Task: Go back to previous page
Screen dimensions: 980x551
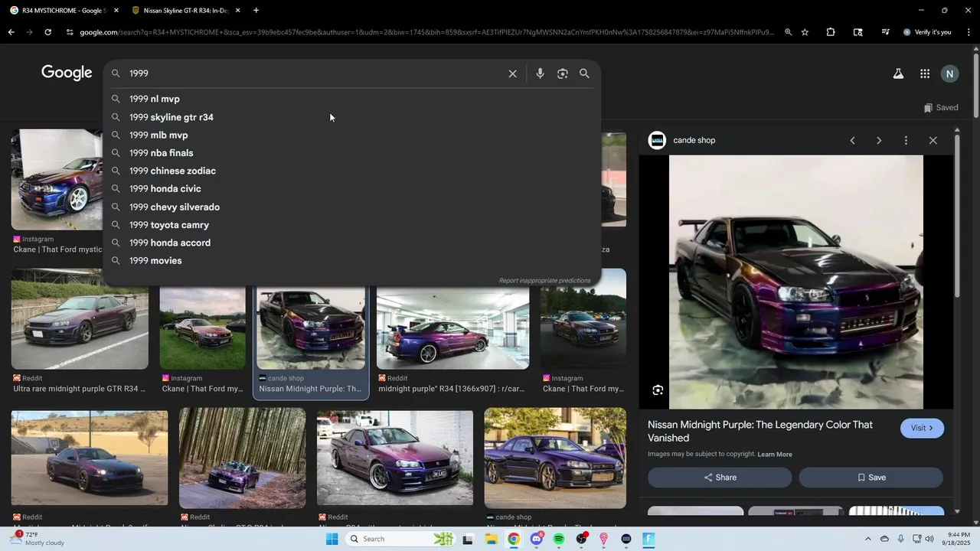Action: tap(11, 32)
